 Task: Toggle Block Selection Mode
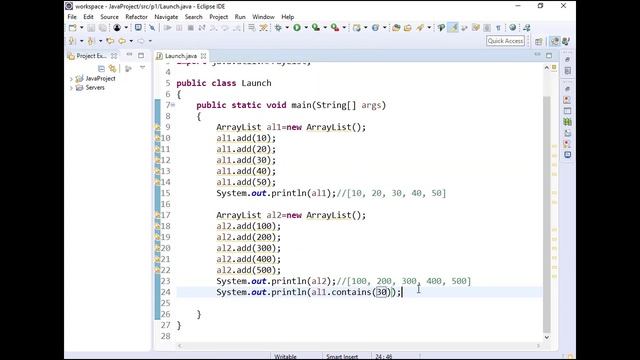click(x=487, y=28)
